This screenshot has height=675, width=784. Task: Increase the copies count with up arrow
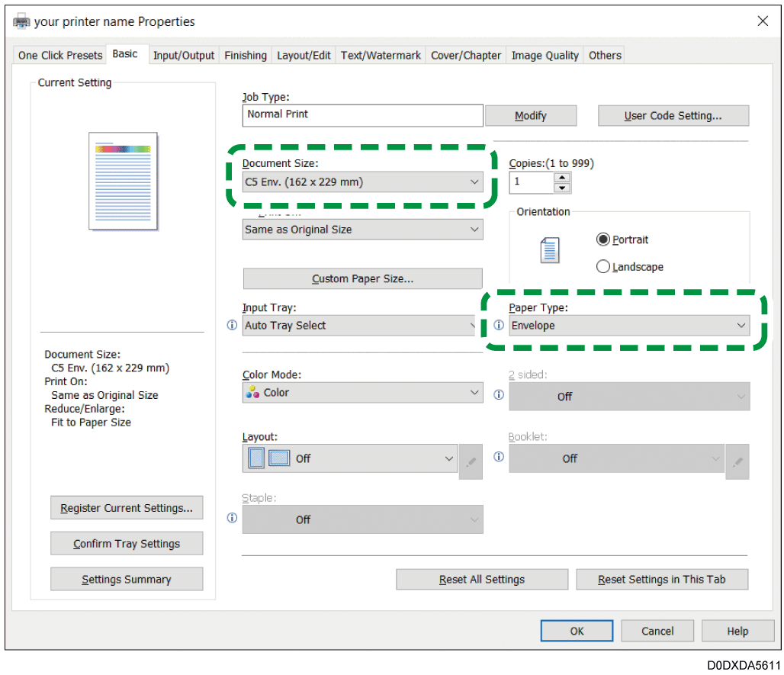tap(562, 178)
